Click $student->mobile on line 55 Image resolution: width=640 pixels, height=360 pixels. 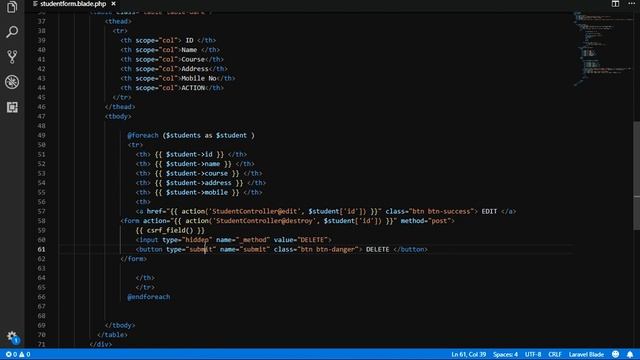197,192
